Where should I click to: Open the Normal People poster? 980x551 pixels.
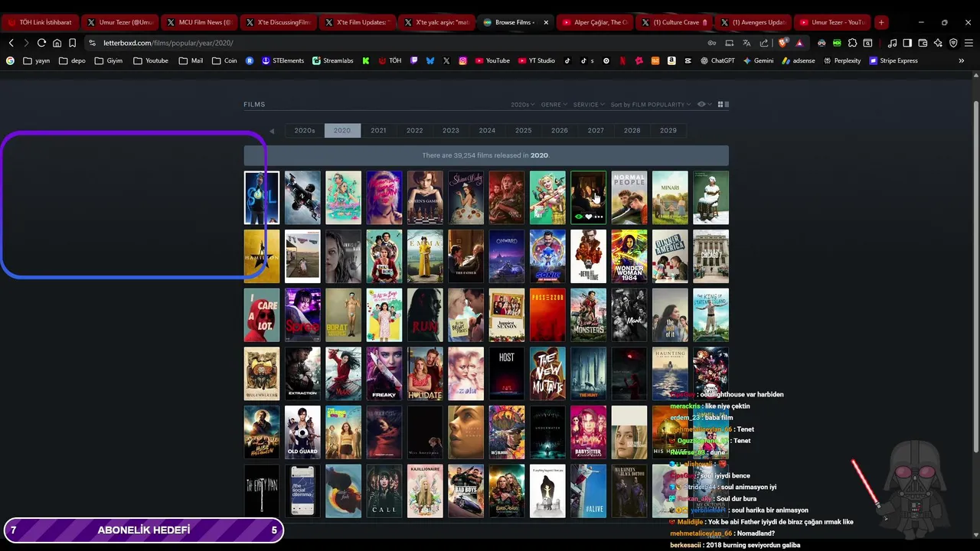629,197
